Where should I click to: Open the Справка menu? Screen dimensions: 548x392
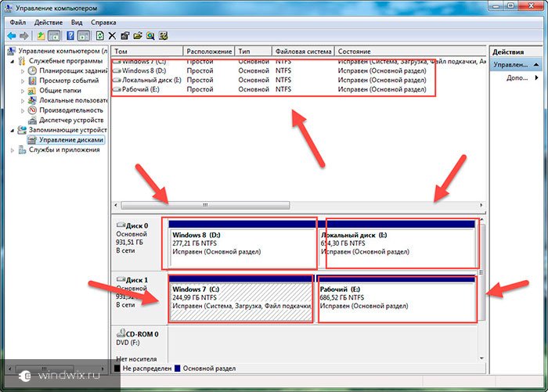(103, 23)
